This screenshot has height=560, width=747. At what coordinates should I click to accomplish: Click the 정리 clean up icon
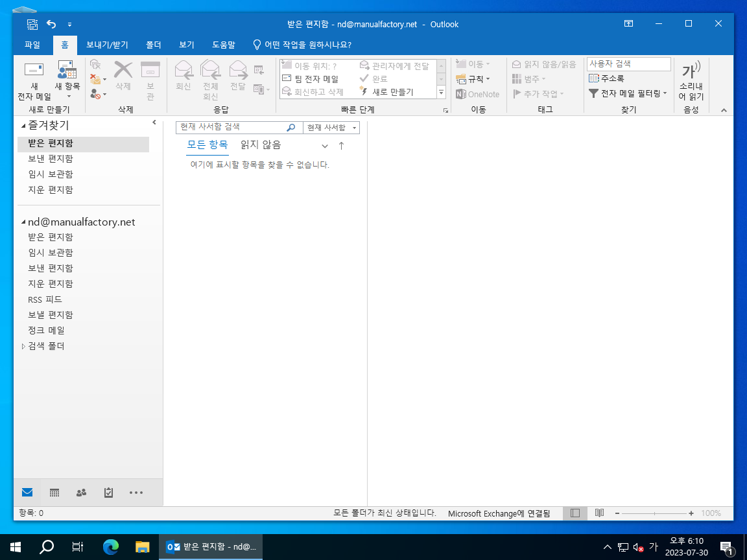click(x=98, y=79)
